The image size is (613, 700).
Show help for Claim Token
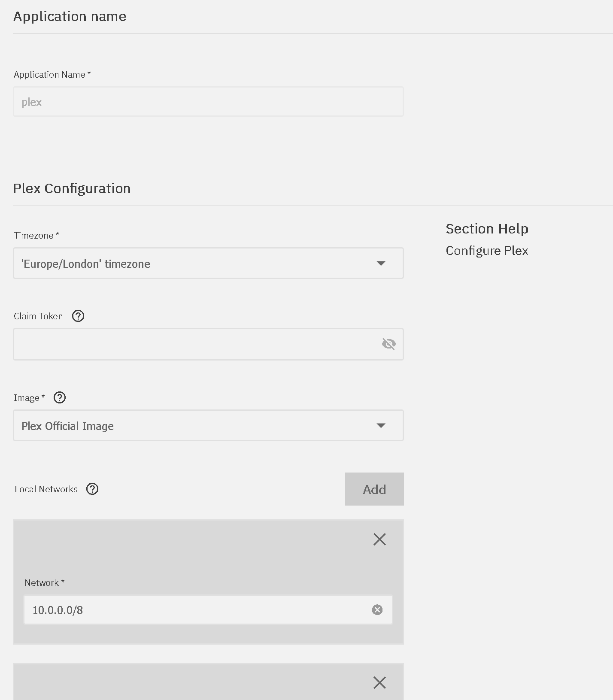(78, 316)
